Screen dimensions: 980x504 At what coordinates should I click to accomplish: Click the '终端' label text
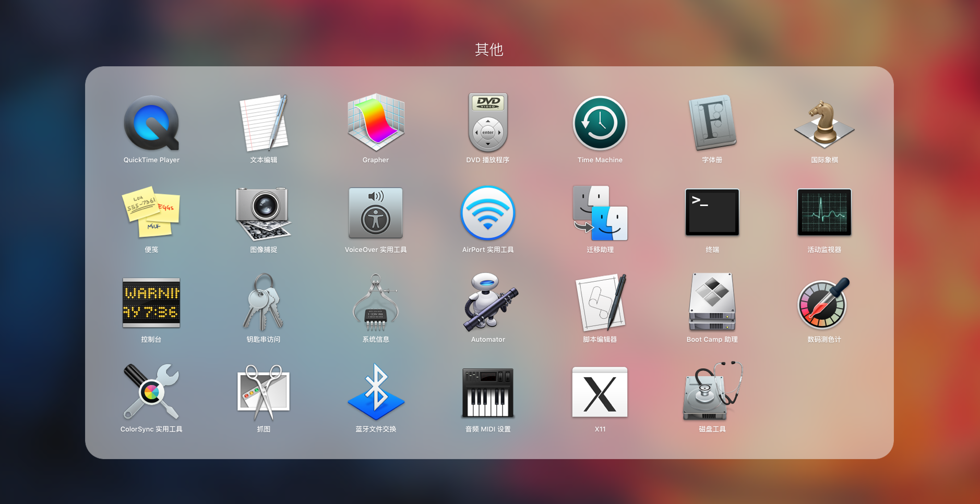[x=712, y=250]
